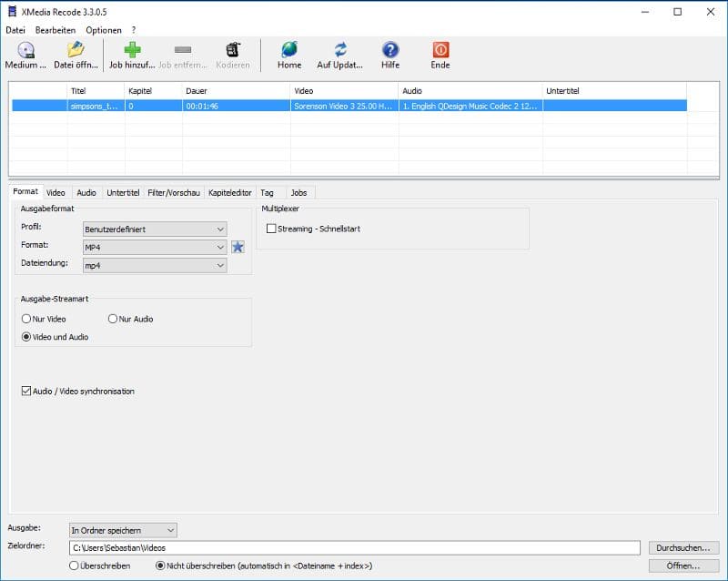The height and width of the screenshot is (581, 728).
Task: Click the Zielordner path input field
Action: 355,547
